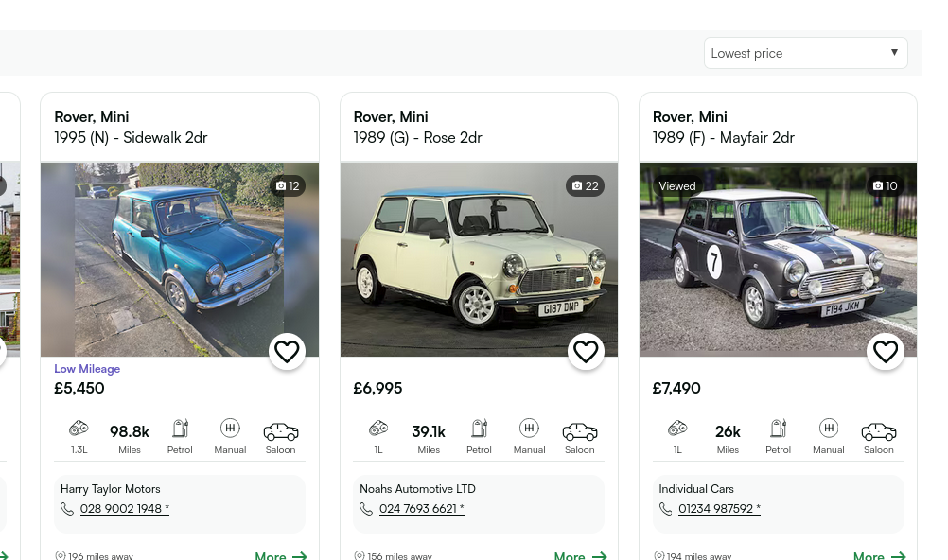Click the £6,995 price
Image resolution: width=948 pixels, height=560 pixels.
tap(377, 388)
